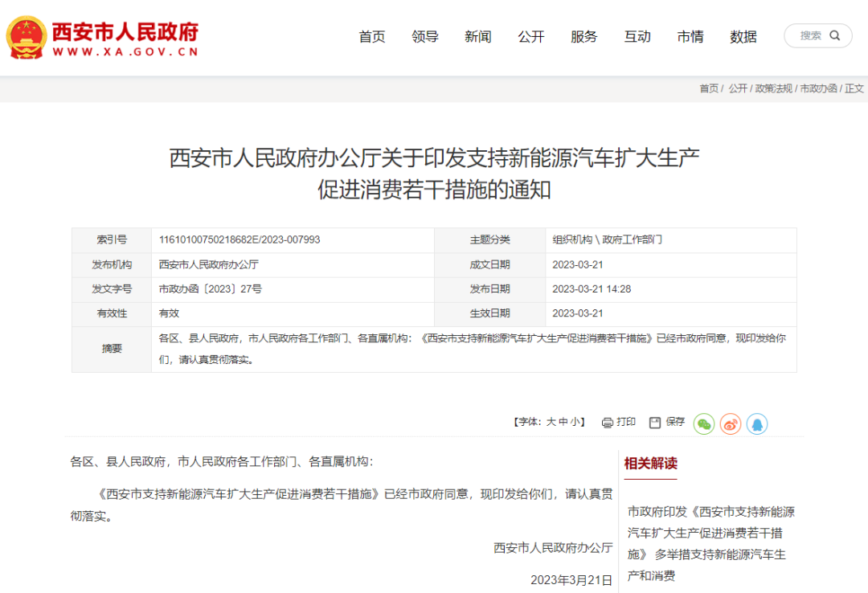868x593 pixels.
Task: Open the 市情 navigation menu
Action: 690,36
